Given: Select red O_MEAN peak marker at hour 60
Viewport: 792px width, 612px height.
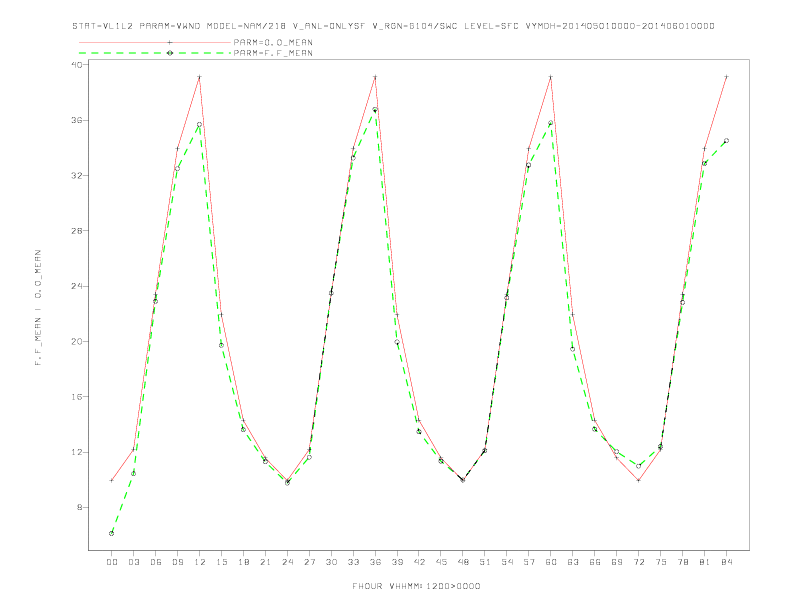Looking at the screenshot, I should point(551,77).
